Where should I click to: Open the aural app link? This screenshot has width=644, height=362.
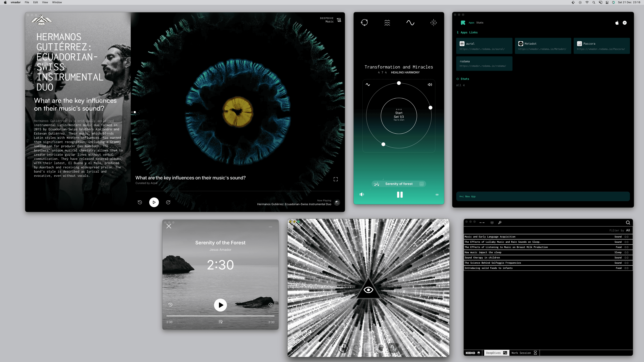click(484, 46)
